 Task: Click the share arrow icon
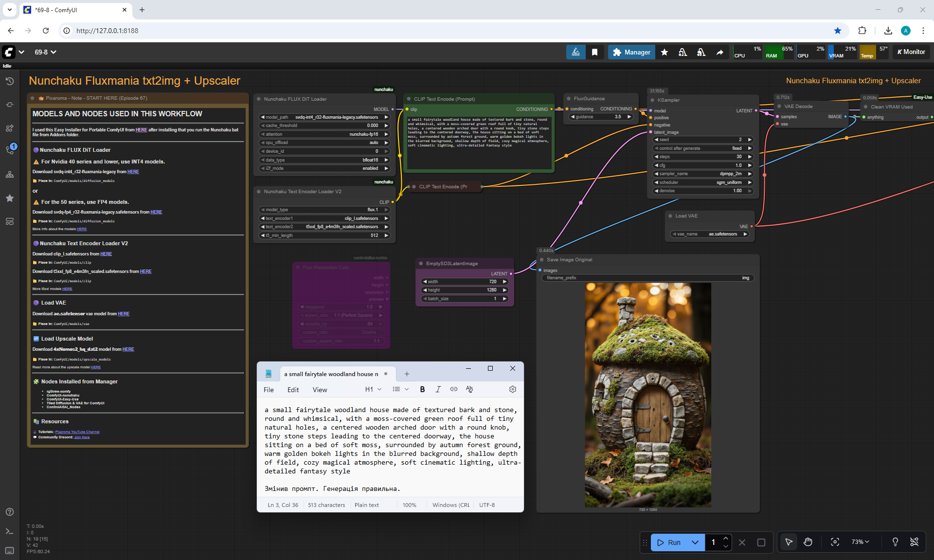(719, 52)
